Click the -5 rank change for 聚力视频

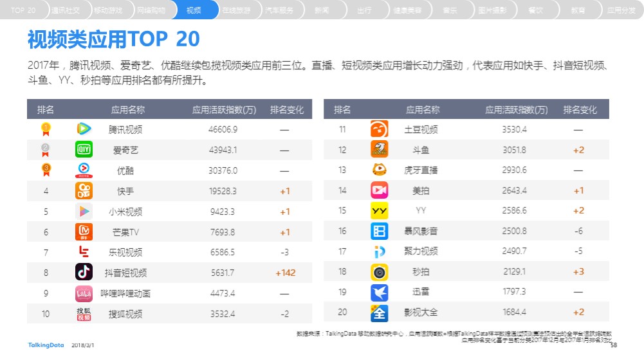(578, 251)
